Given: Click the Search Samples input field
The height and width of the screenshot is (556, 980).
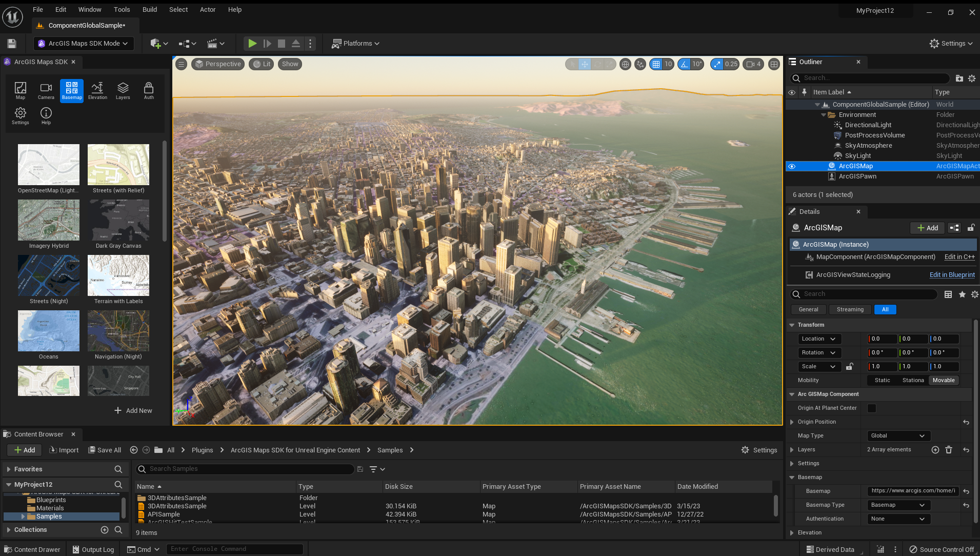Looking at the screenshot, I should coord(245,469).
